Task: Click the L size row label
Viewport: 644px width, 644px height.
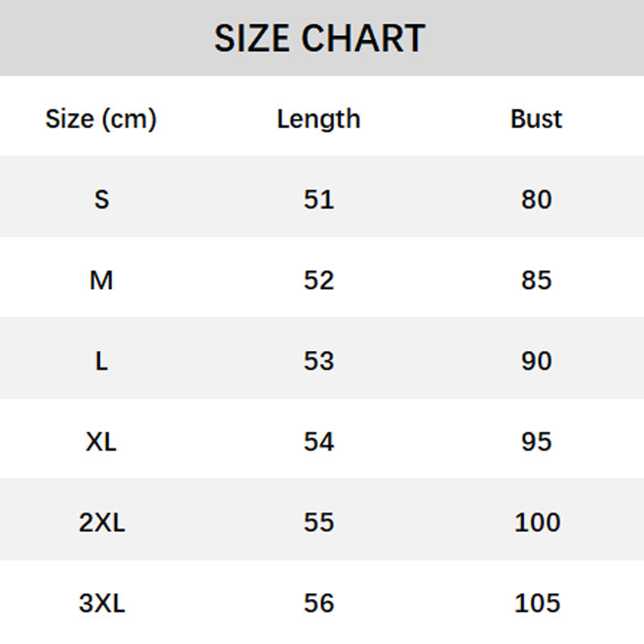Action: (101, 361)
